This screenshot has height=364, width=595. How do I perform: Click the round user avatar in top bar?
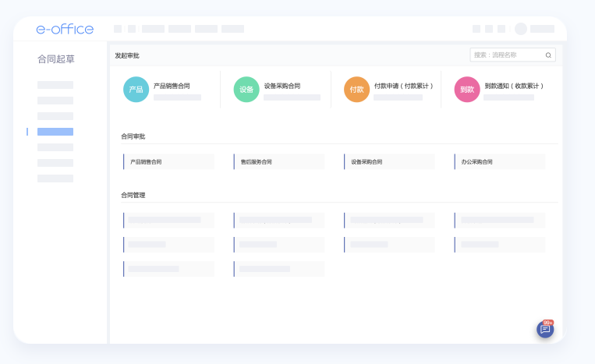tap(521, 29)
